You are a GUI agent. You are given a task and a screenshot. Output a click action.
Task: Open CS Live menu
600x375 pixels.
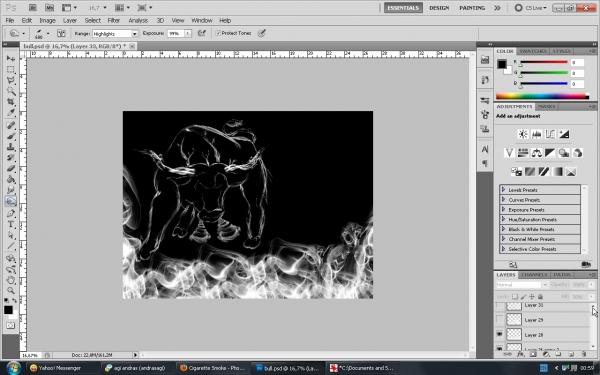coord(530,8)
